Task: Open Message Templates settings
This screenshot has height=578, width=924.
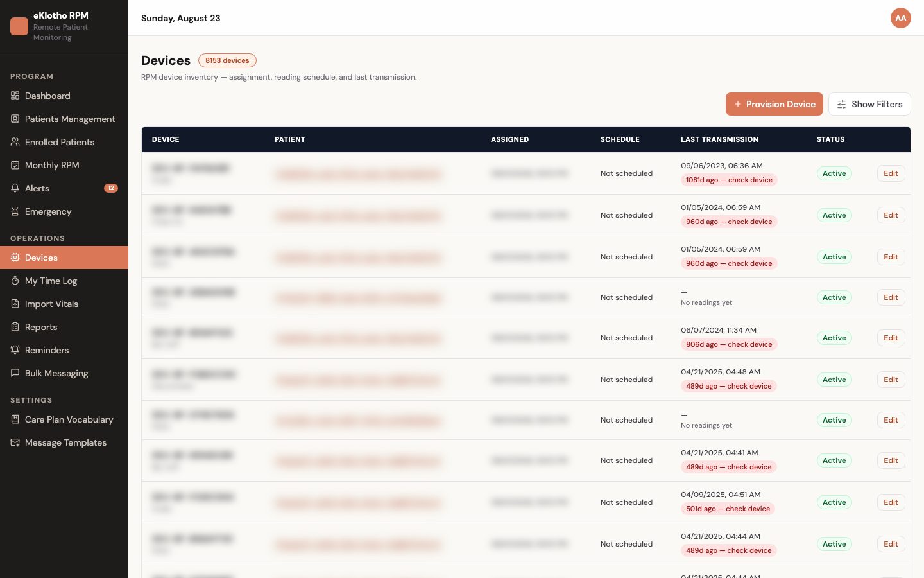Action: (64, 442)
